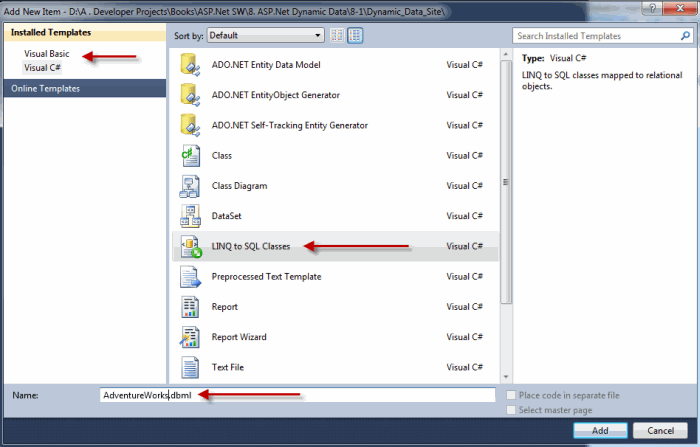Select the Report Wizard template icon
This screenshot has width=700, height=447.
point(190,337)
